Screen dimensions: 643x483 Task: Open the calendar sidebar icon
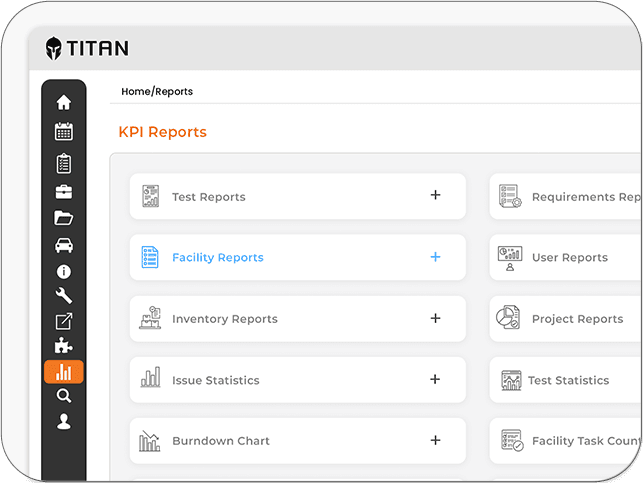64,131
